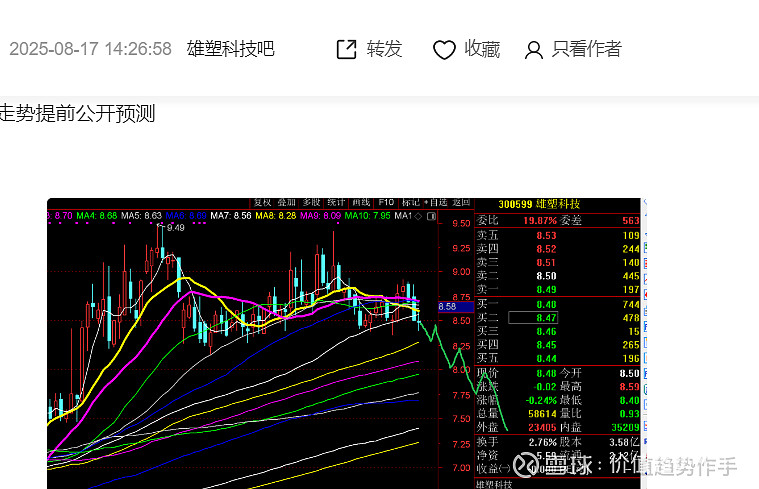Click the 内盘 value 35209
Screen dimensions: 759x489
click(x=625, y=428)
